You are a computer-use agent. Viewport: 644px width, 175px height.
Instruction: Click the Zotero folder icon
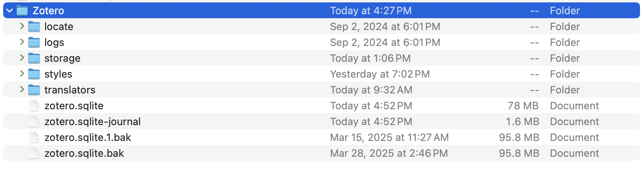click(x=22, y=11)
